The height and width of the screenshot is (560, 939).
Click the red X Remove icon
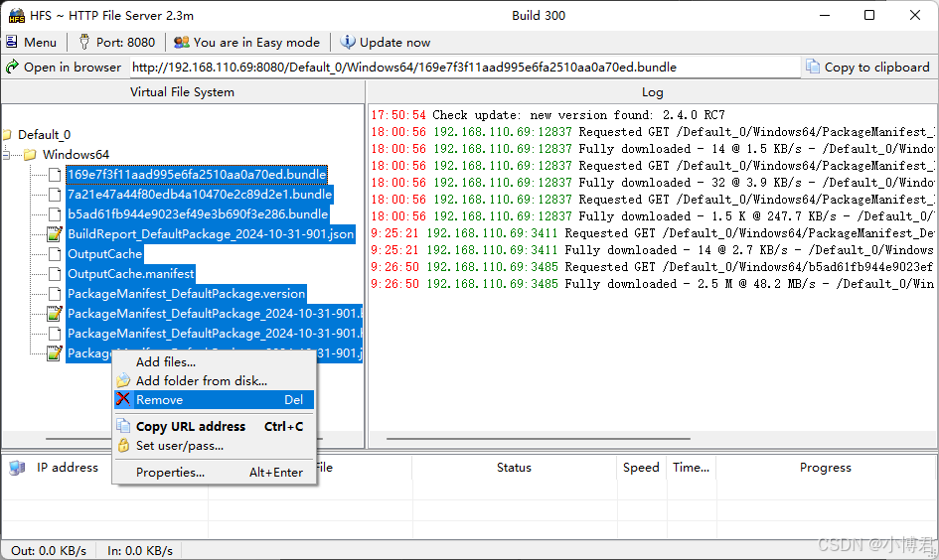point(123,399)
